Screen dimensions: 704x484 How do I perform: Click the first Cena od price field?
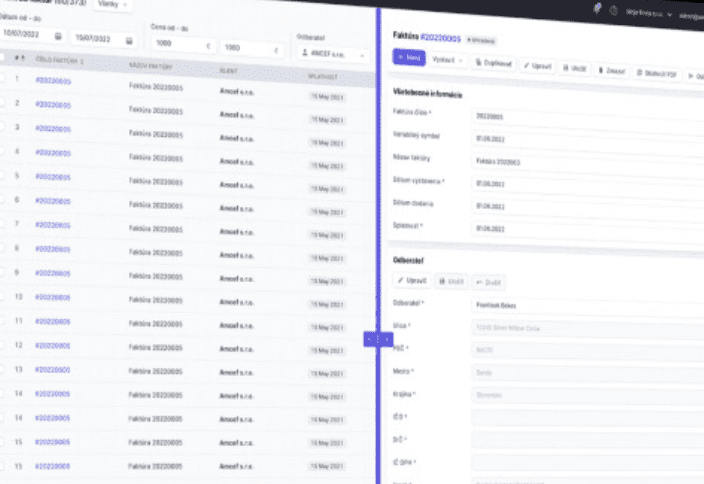183,44
